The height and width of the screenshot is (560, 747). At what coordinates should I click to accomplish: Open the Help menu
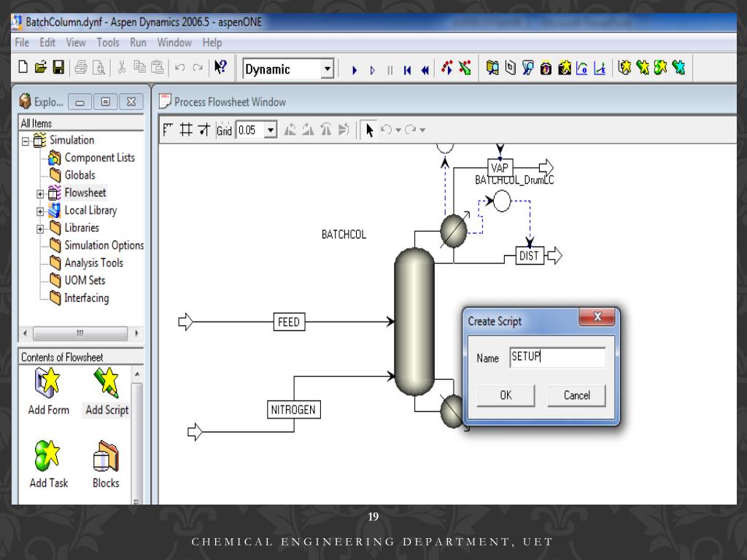(212, 42)
